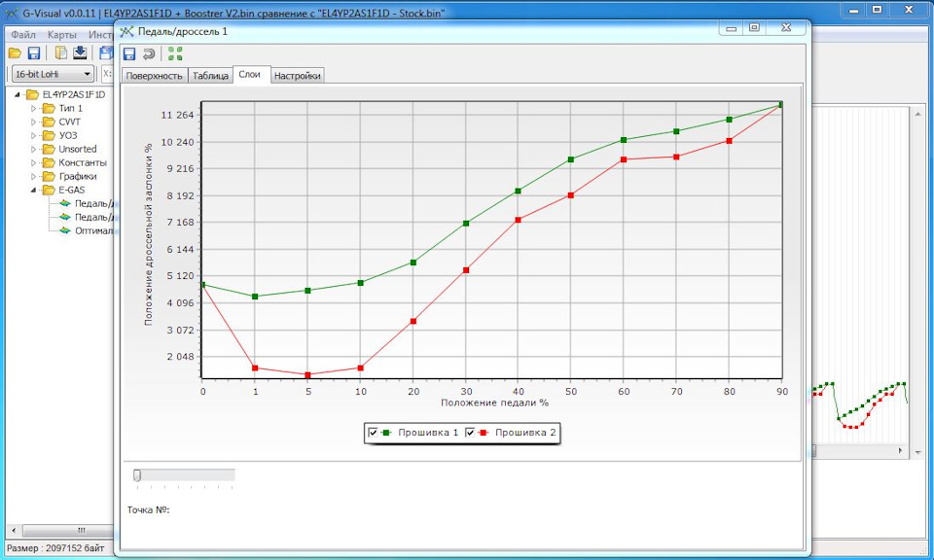Image resolution: width=934 pixels, height=560 pixels.
Task: Collapse the E-GAS folder arrow
Action: point(34,191)
